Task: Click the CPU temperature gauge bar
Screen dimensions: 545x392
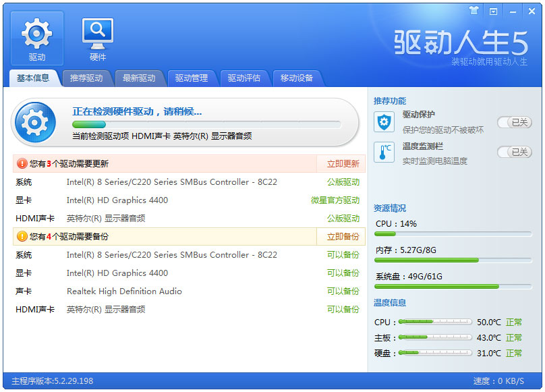Action: click(435, 322)
